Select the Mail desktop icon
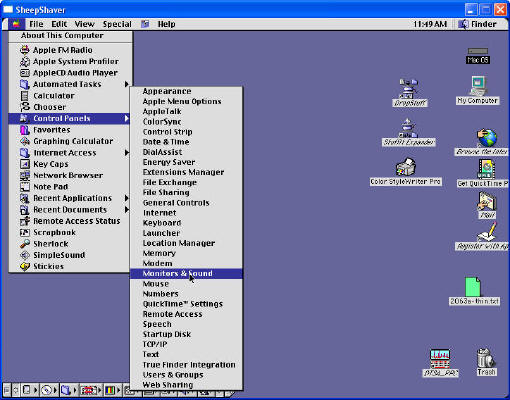Image resolution: width=510 pixels, height=400 pixels. [487, 205]
